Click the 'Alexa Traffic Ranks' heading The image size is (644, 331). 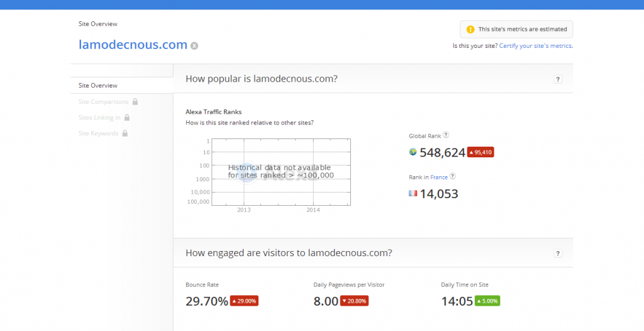tap(214, 112)
